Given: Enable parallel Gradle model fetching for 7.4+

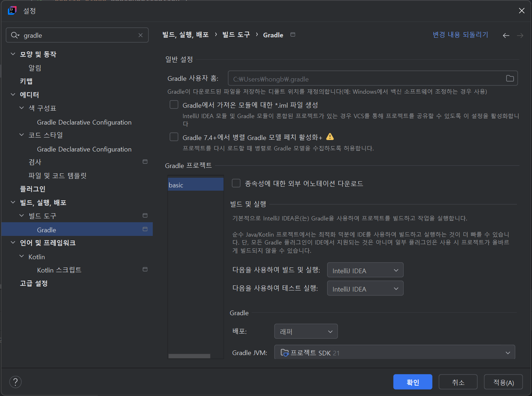Looking at the screenshot, I should [174, 137].
